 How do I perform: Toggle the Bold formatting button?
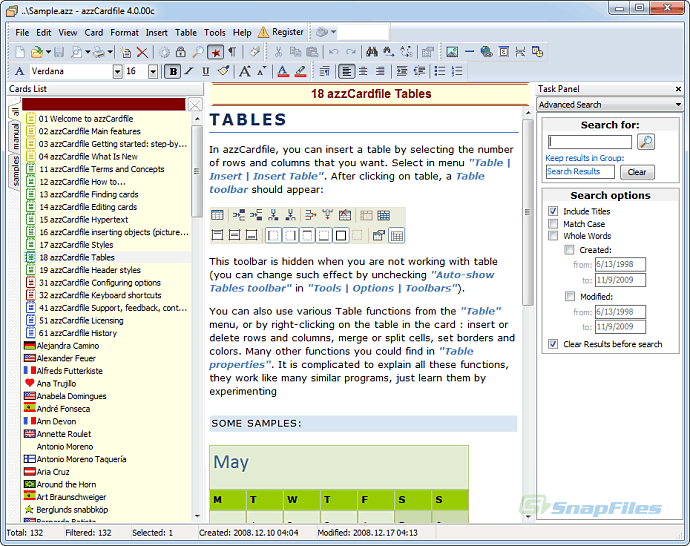(x=173, y=71)
